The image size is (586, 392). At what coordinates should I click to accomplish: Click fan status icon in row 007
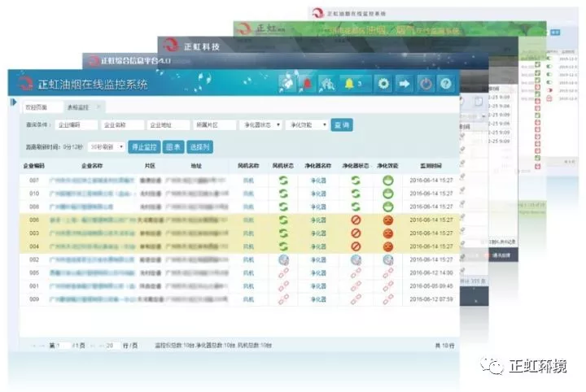pyautogui.click(x=284, y=181)
